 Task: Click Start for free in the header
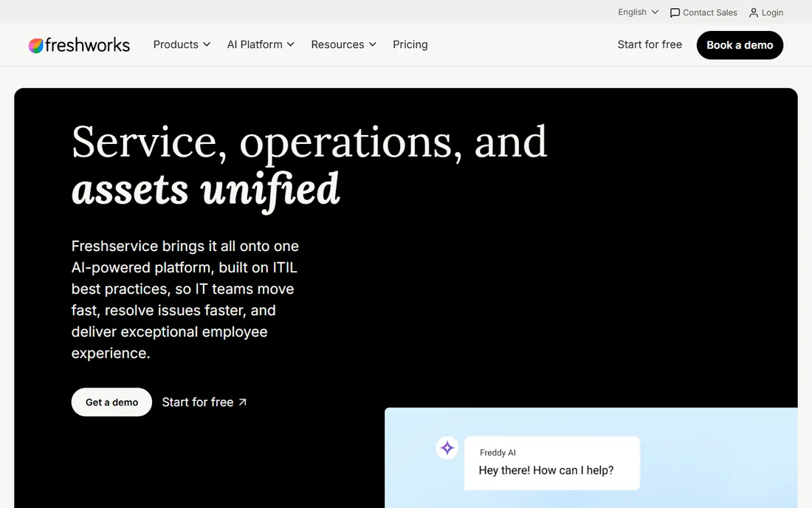click(650, 44)
